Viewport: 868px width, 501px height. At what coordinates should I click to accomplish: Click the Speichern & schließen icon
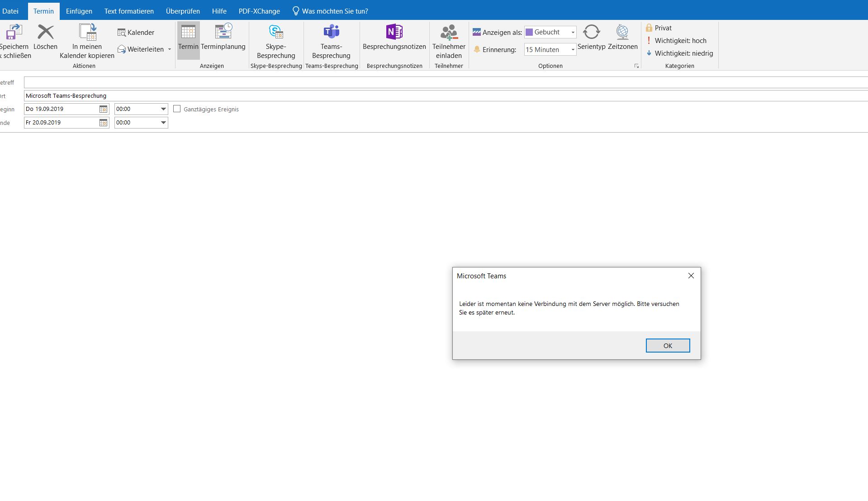[14, 32]
